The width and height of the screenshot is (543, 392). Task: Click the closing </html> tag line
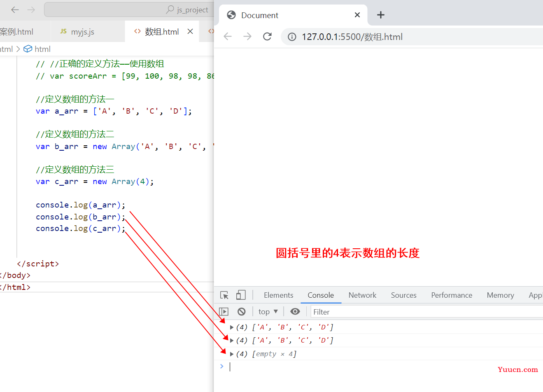pos(15,287)
